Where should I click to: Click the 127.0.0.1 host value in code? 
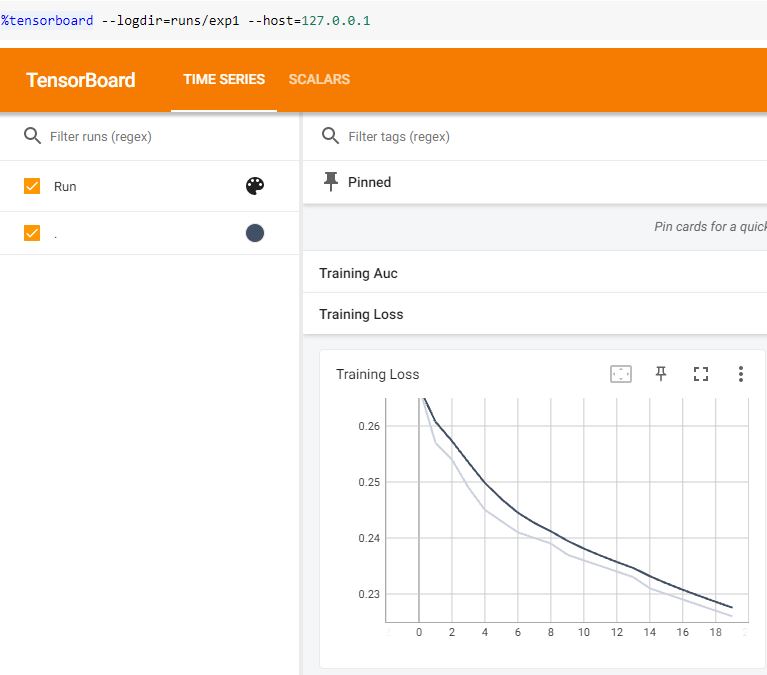[x=336, y=21]
